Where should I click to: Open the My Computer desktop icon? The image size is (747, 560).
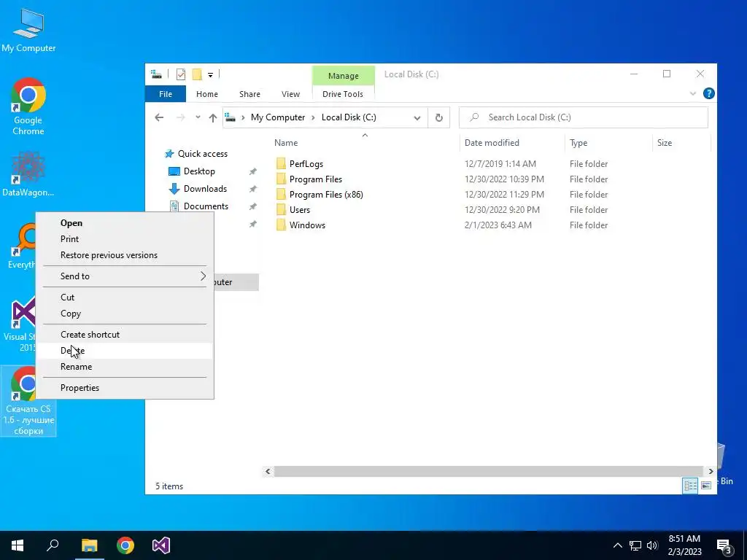tap(28, 31)
